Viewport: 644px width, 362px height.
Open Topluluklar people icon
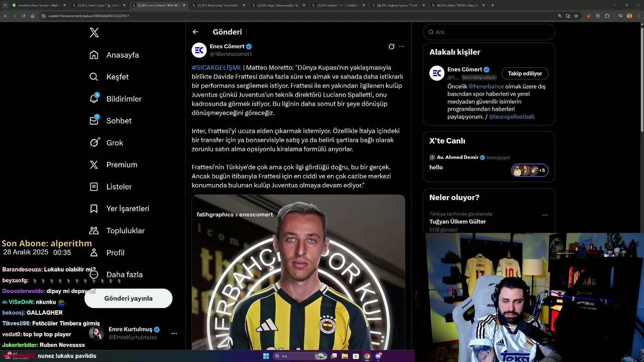(x=94, y=230)
